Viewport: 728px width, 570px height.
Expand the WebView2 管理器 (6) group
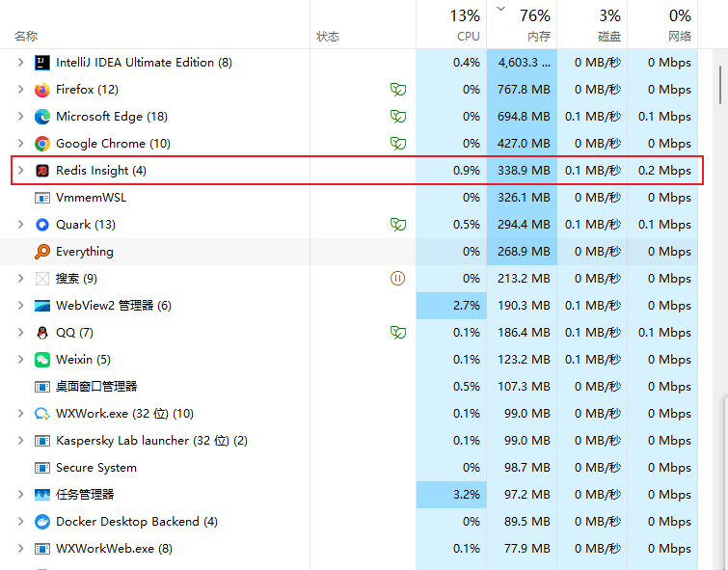[20, 306]
